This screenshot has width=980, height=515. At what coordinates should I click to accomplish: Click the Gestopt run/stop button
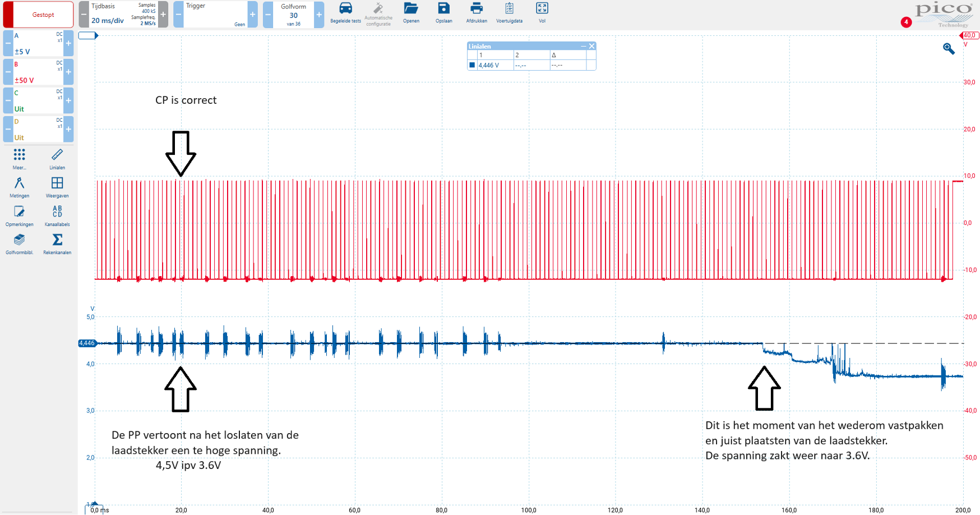click(38, 15)
